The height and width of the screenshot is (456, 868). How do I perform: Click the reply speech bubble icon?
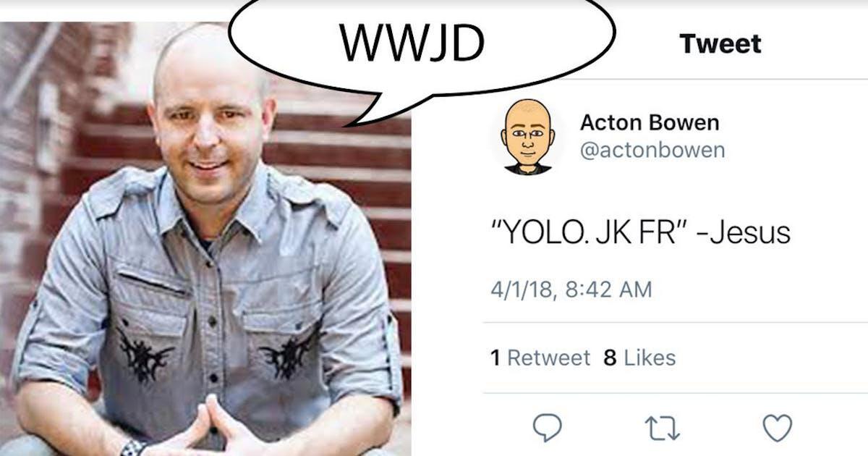[x=547, y=428]
